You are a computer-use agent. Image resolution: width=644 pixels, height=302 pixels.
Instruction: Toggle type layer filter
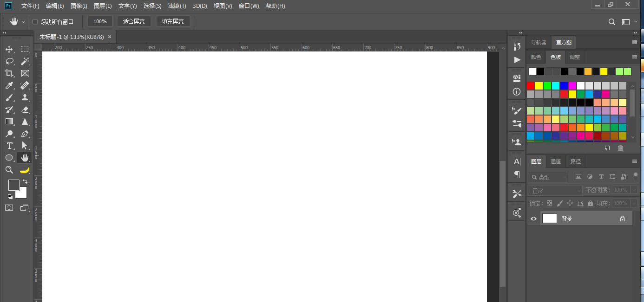click(601, 177)
